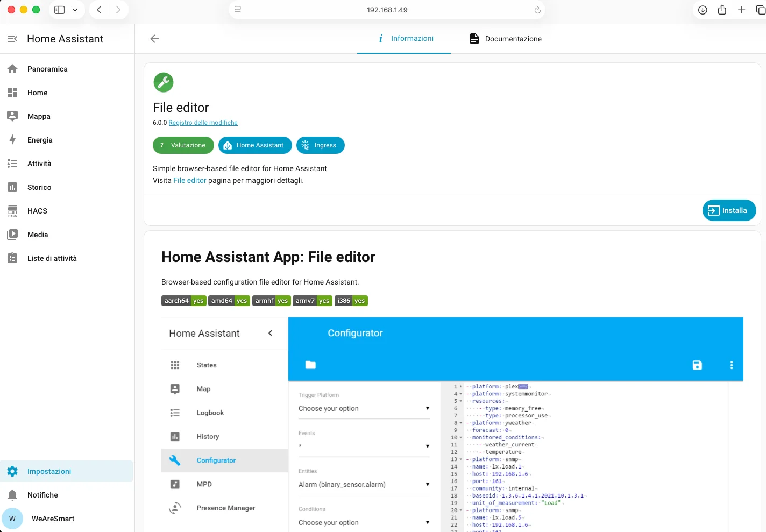Click the Configurator save icon

pos(697,365)
